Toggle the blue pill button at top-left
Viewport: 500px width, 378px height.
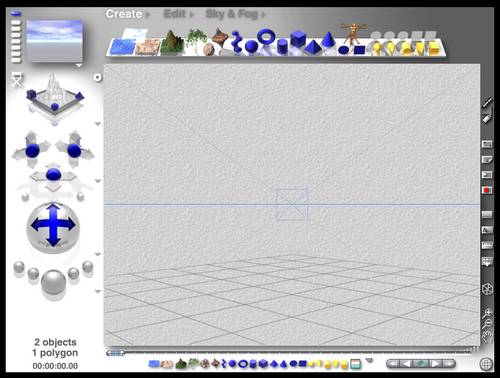[x=16, y=14]
